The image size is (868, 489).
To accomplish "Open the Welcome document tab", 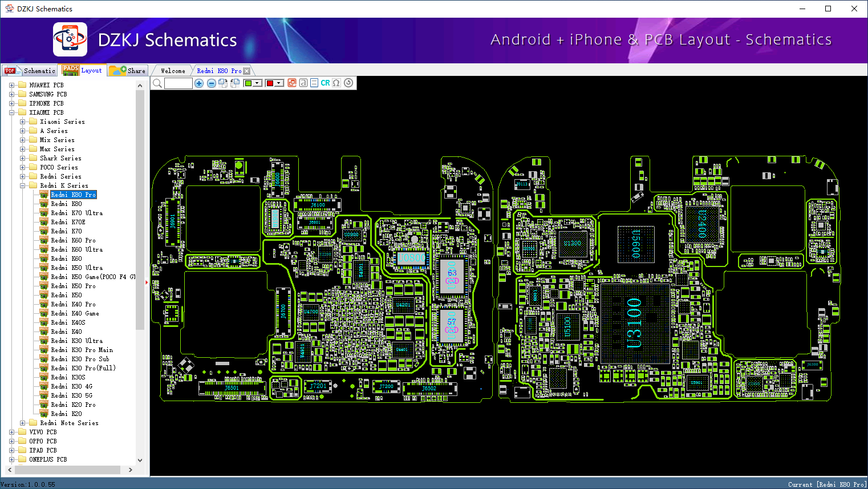I will [173, 71].
